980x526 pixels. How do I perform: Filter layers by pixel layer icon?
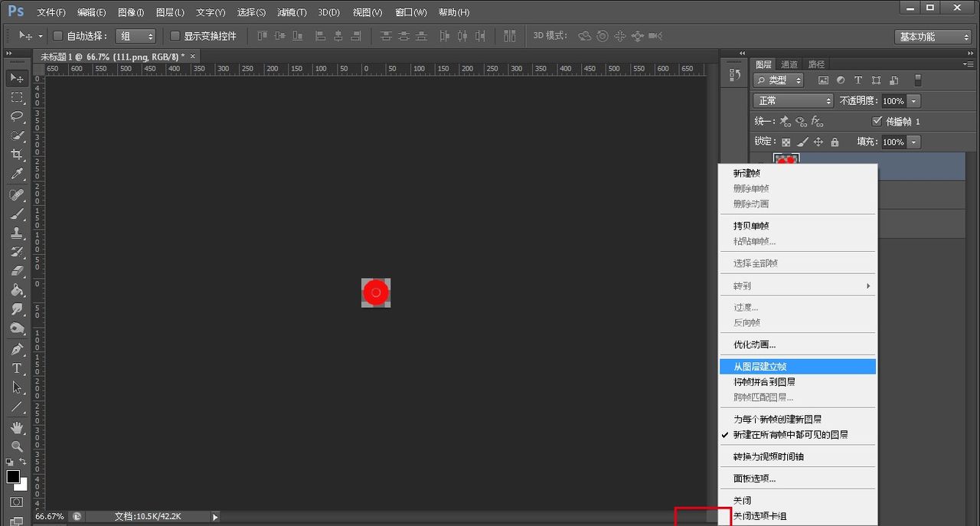click(824, 80)
